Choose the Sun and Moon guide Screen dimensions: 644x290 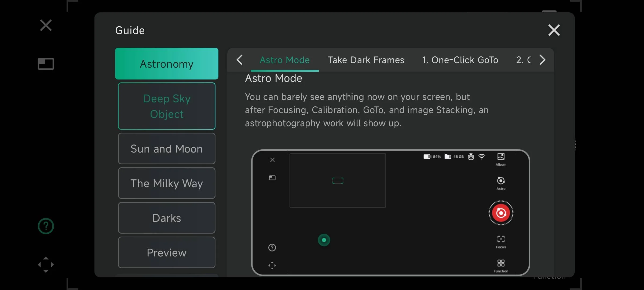(167, 148)
